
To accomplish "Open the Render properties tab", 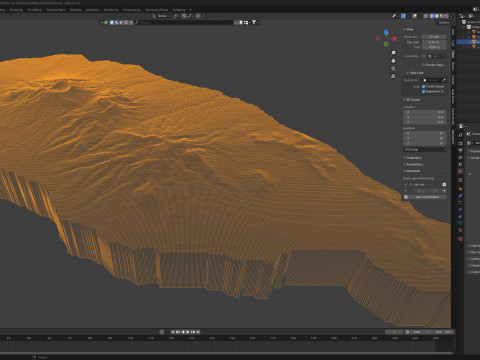I will pos(460,143).
